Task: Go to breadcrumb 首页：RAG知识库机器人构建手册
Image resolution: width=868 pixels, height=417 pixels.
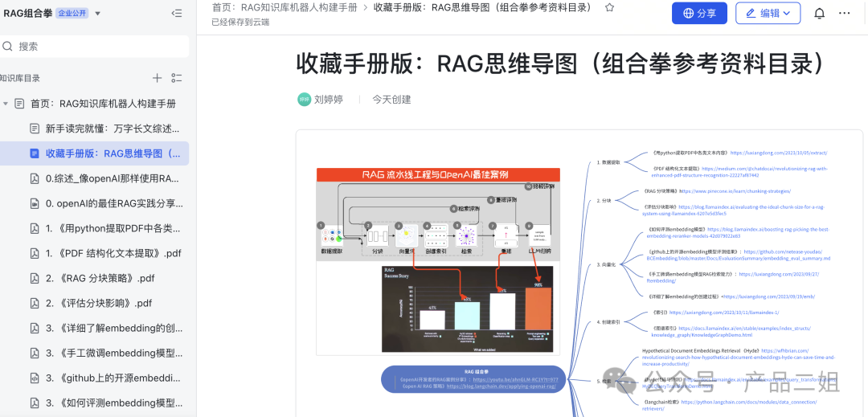Action: (x=285, y=7)
